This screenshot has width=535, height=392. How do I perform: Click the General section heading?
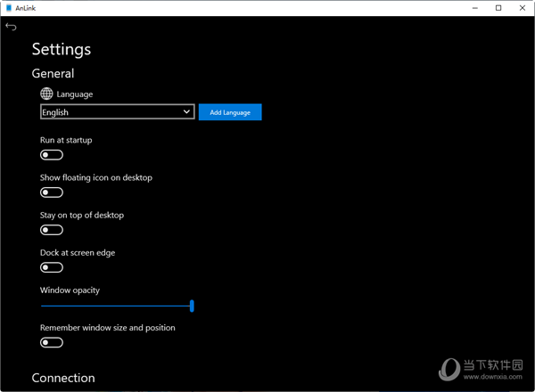click(53, 73)
